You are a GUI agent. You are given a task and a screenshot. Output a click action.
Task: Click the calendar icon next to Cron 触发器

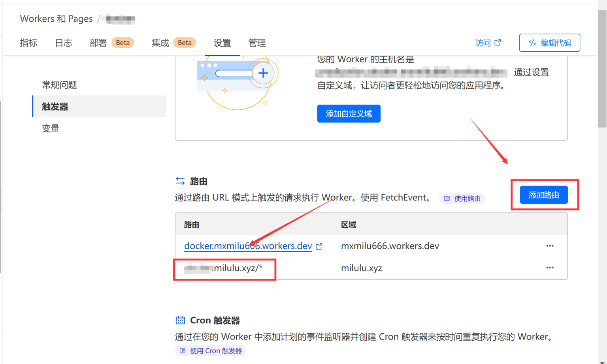click(x=180, y=320)
